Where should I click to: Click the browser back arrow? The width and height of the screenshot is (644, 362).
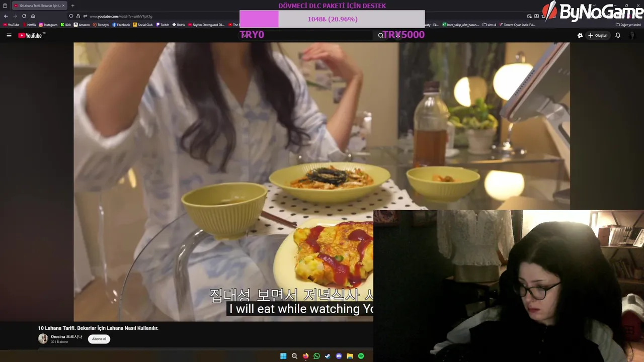pyautogui.click(x=6, y=16)
